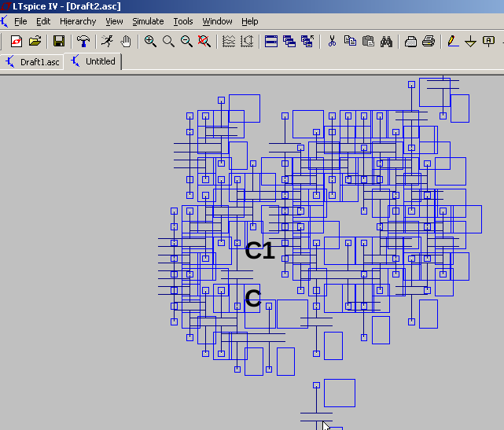Select the Zoom In magnifier tool
This screenshot has width=504, height=430.
tap(150, 42)
